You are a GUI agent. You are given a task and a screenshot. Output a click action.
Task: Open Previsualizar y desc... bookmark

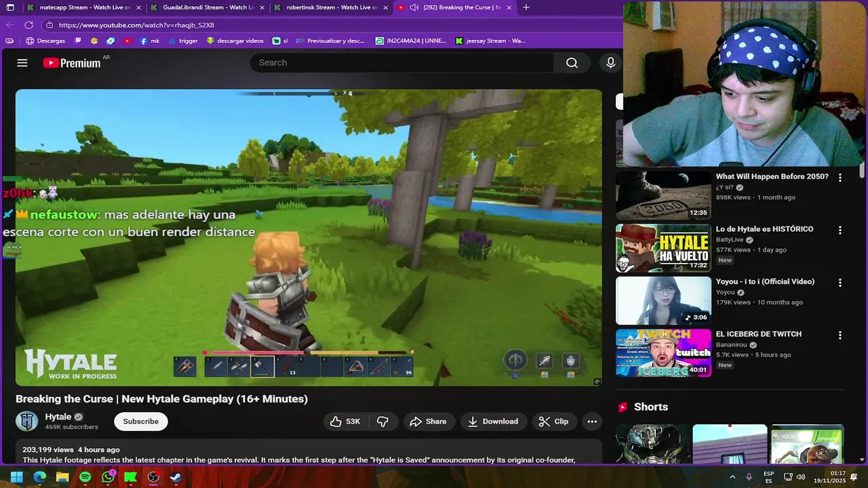330,41
